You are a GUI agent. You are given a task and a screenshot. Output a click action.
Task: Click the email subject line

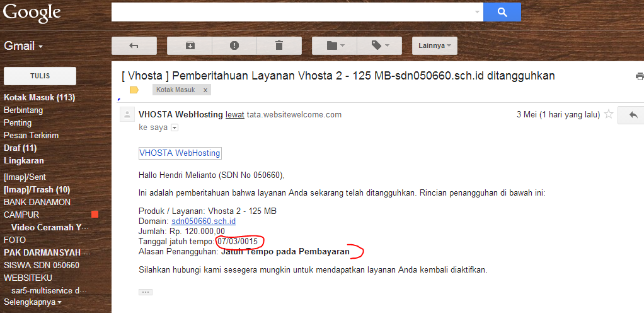click(x=338, y=76)
